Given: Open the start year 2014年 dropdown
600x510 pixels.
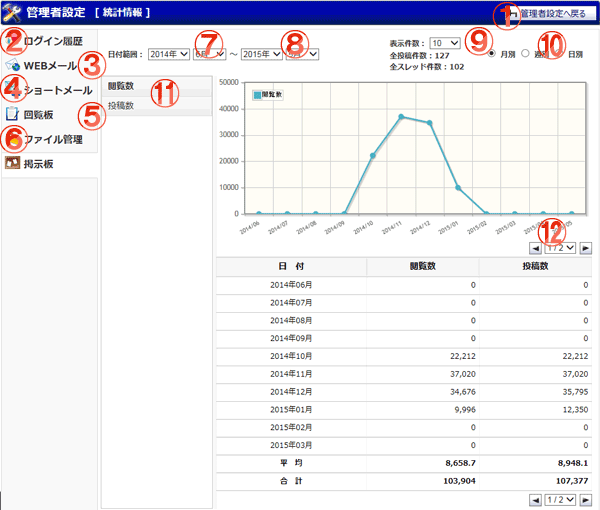Looking at the screenshot, I should coord(167,54).
